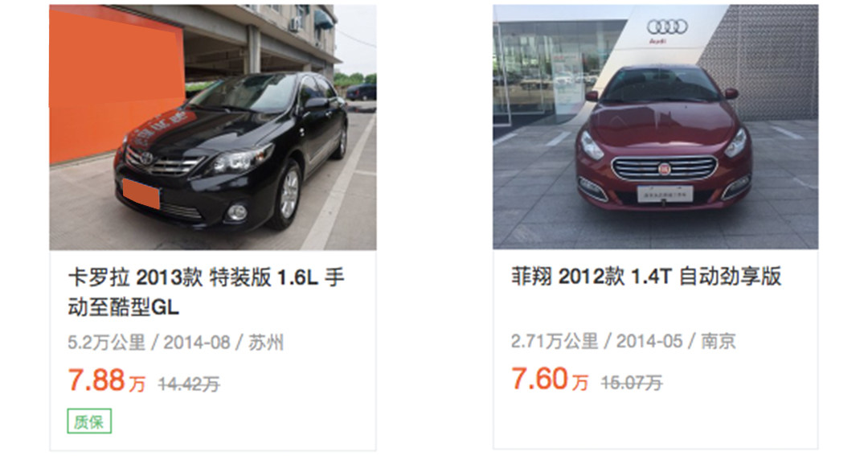This screenshot has width=868, height=456.
Task: Click the 南京 city label
Action: point(719,341)
